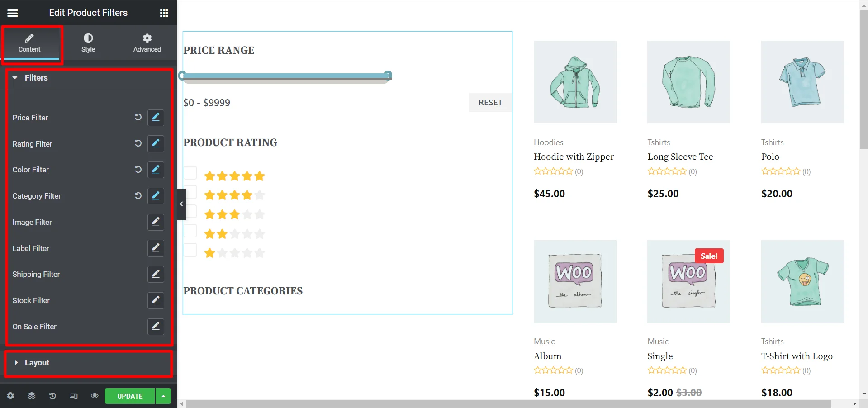Edit the Rating Filter with the pencil icon
868x408 pixels.
tap(156, 143)
